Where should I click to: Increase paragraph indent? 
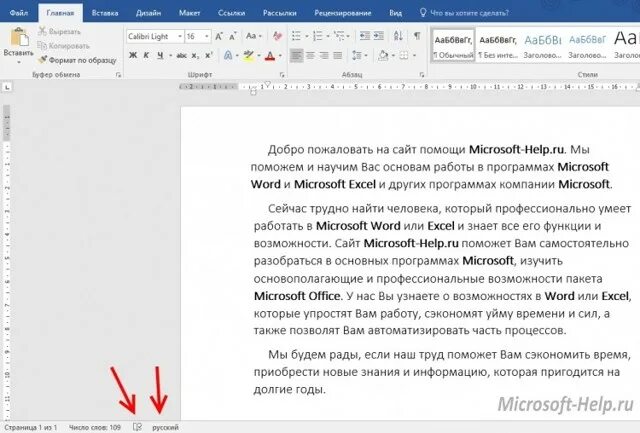[379, 36]
